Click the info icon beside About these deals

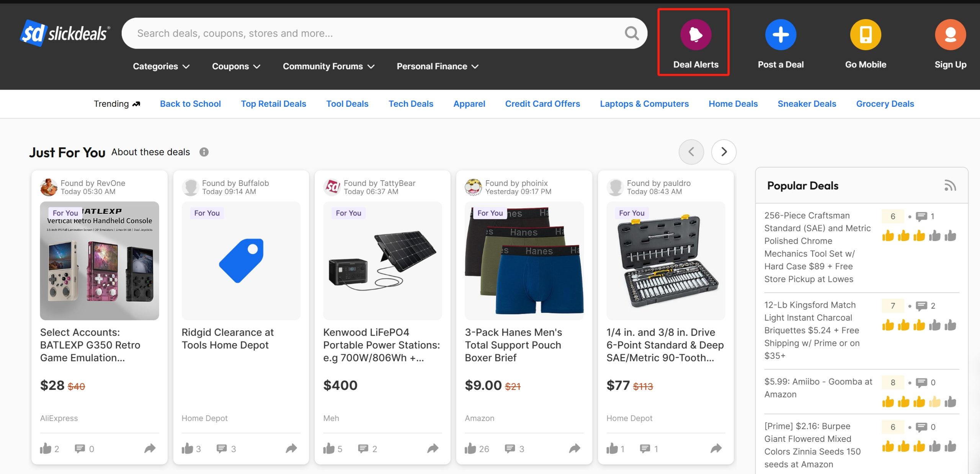[204, 152]
